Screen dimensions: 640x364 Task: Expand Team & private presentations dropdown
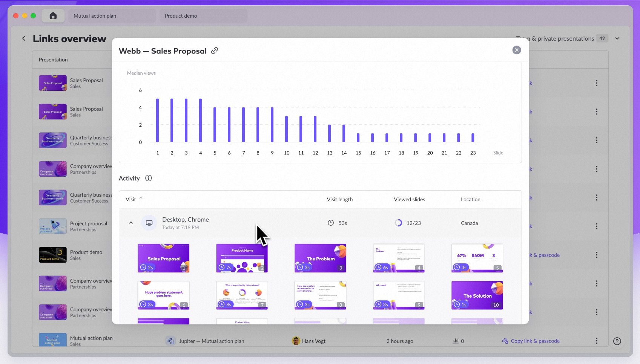617,38
